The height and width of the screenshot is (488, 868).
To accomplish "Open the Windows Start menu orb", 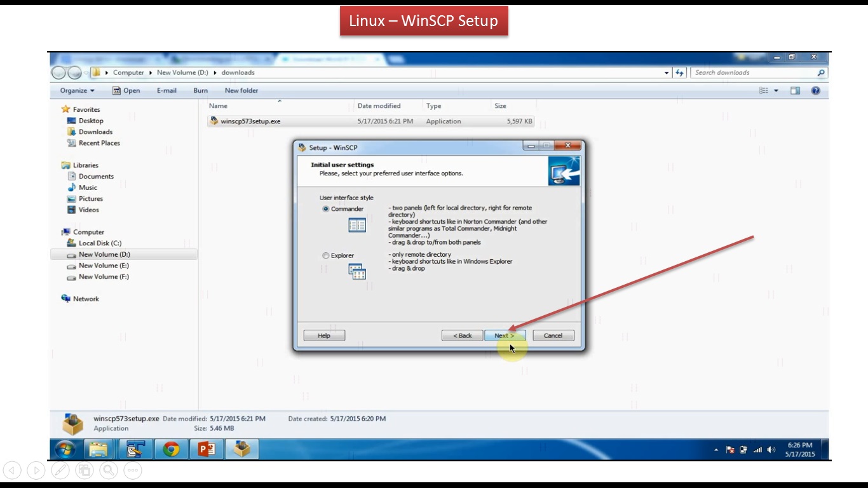I will pos(65,450).
